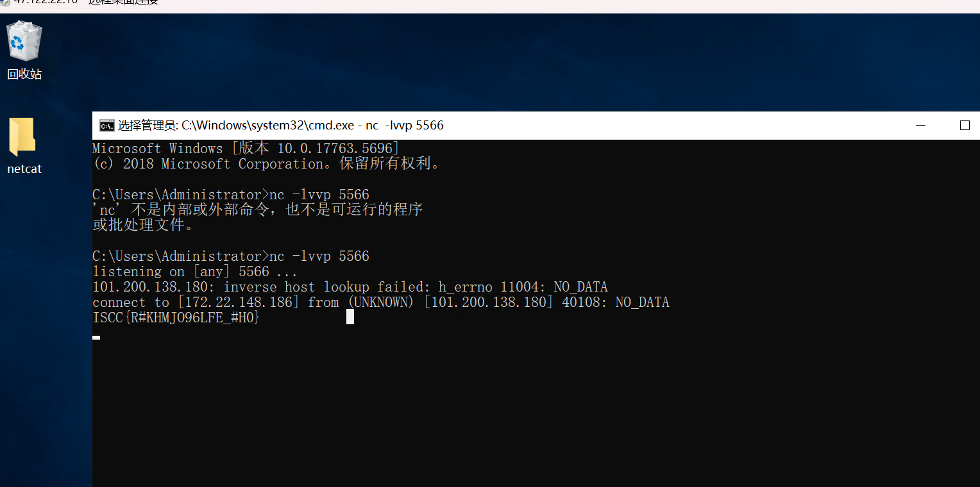980x487 pixels.
Task: Click the 'Microsoft Windows' version line
Action: coord(246,149)
